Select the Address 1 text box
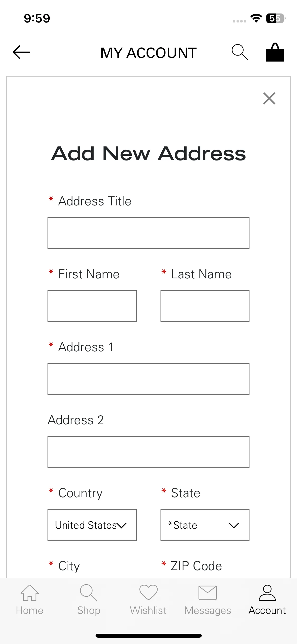Image resolution: width=297 pixels, height=644 pixels. [x=148, y=379]
